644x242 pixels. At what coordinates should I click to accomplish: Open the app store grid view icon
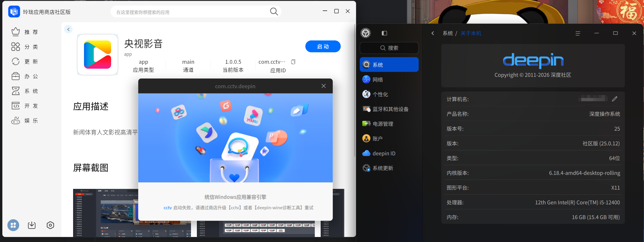(13, 225)
